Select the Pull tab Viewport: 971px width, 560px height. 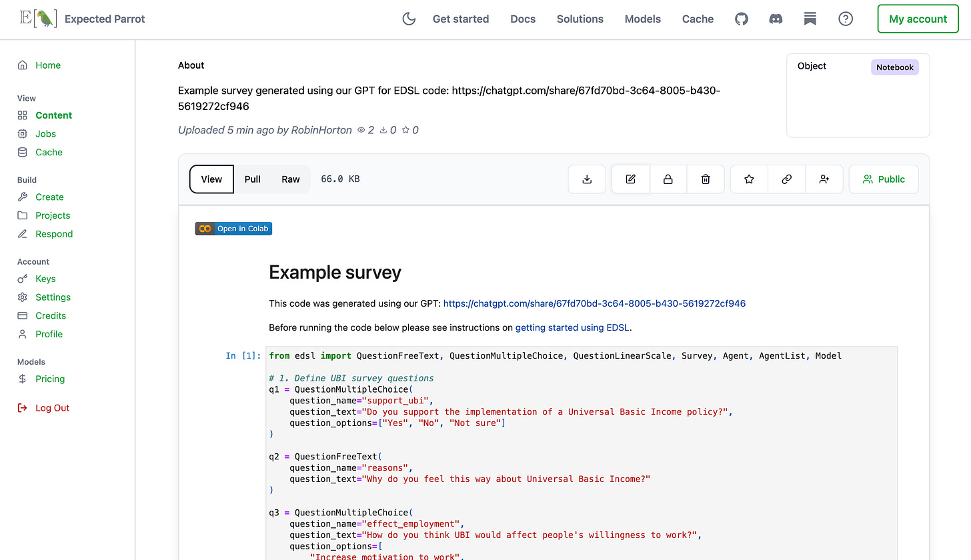pos(253,179)
